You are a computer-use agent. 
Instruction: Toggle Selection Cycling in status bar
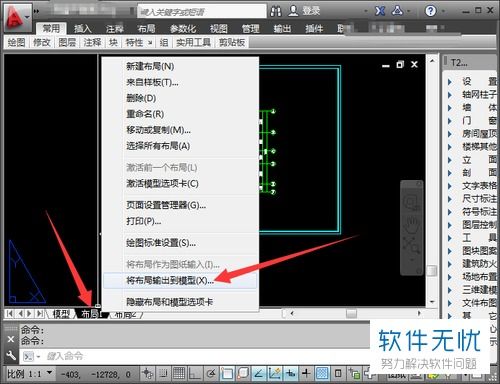pyautogui.click(x=354, y=373)
